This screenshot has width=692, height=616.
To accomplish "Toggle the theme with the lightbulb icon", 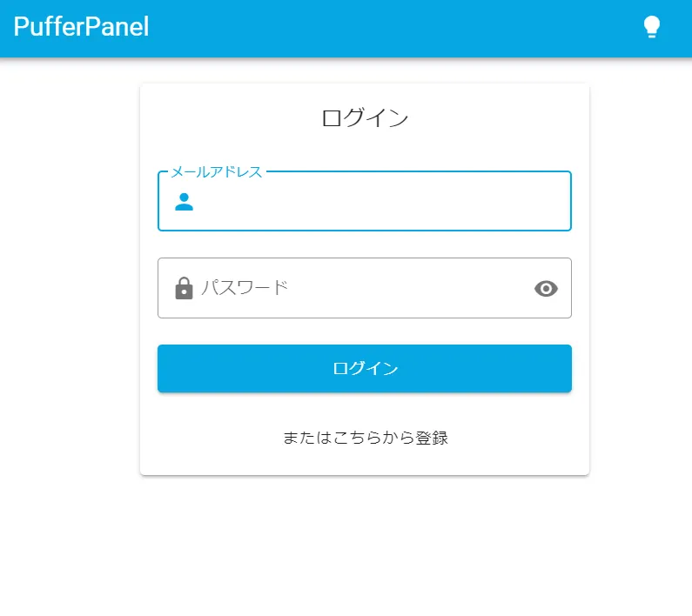I will pyautogui.click(x=651, y=27).
